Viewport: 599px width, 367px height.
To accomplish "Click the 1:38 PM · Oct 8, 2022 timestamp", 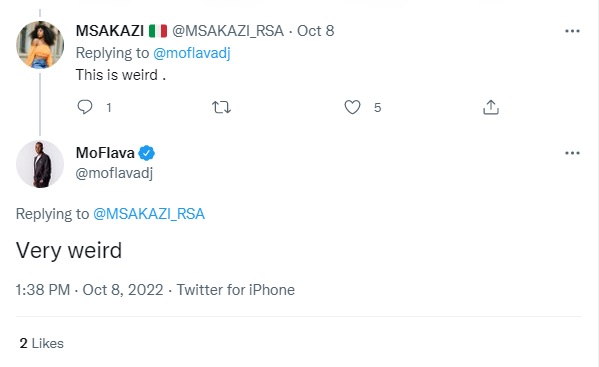I will click(89, 290).
